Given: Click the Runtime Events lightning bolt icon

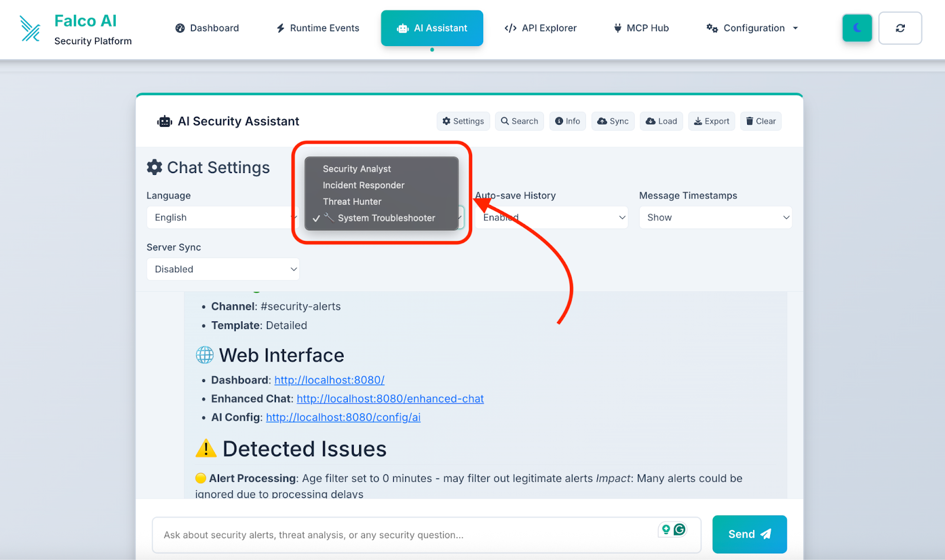Looking at the screenshot, I should click(281, 28).
